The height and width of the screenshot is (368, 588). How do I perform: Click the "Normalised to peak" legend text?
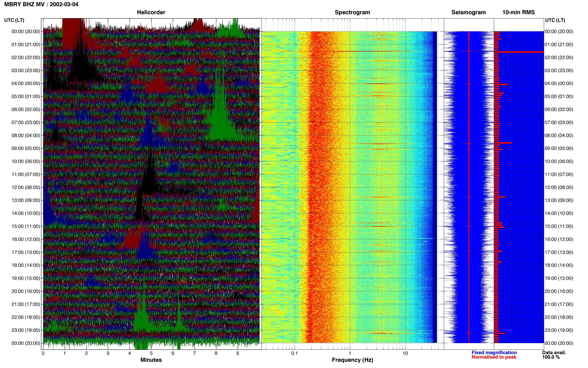point(494,357)
